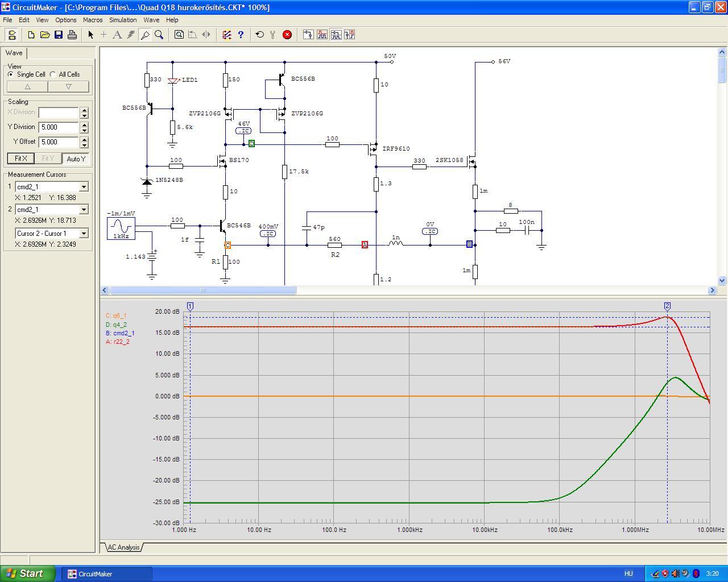
Task: Open the Simulation menu
Action: [x=123, y=20]
